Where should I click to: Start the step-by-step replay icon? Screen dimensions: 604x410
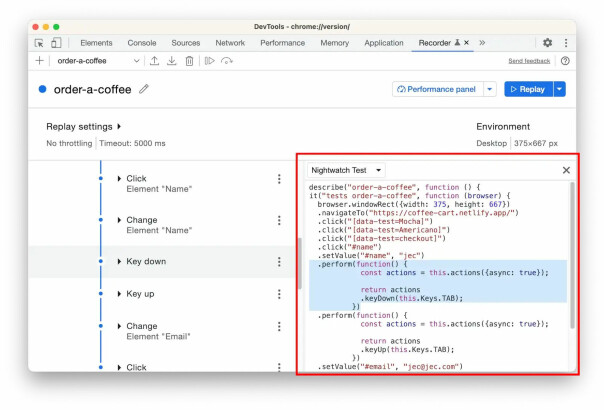click(x=209, y=61)
